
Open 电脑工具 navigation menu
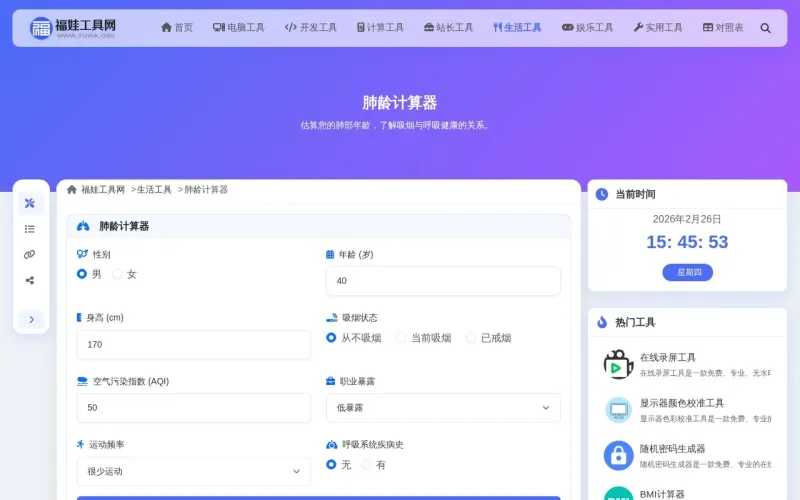(239, 28)
